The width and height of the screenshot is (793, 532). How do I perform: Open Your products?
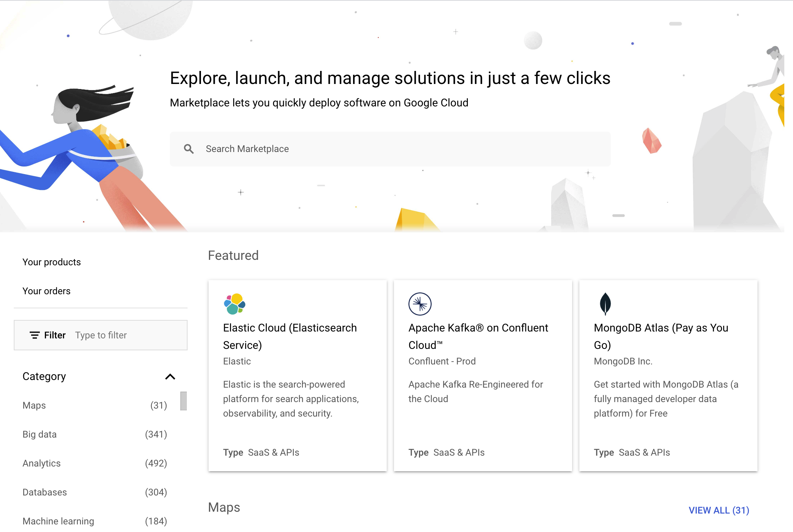click(x=52, y=262)
